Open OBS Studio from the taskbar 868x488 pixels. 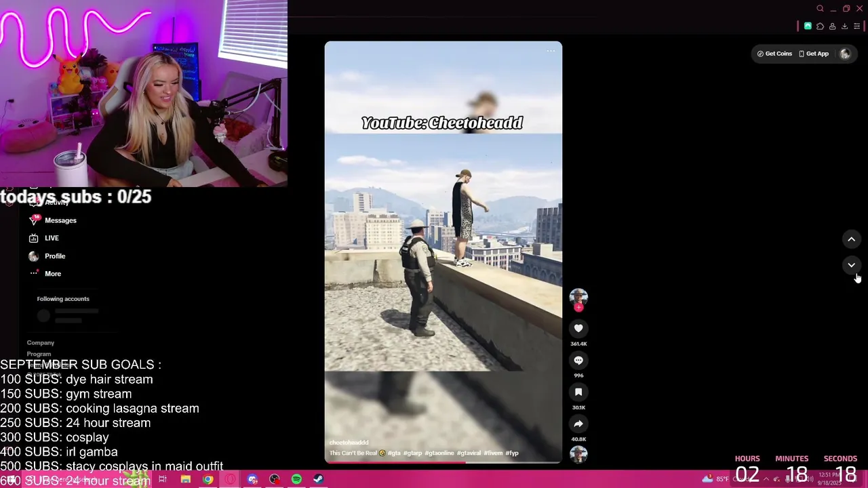click(274, 480)
